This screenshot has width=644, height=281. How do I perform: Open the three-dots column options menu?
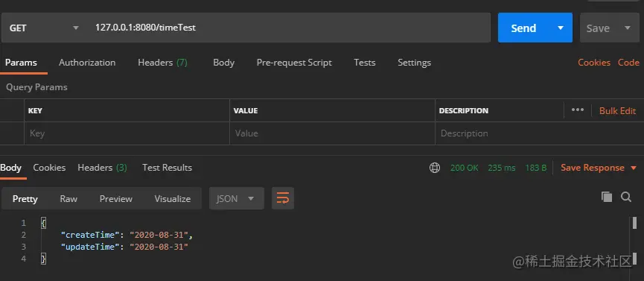(x=578, y=110)
